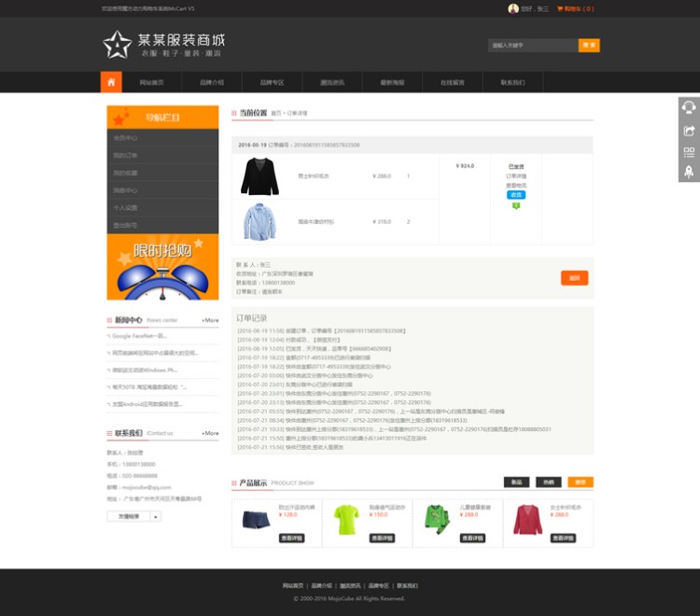Image resolution: width=700 pixels, height=616 pixels.
Task: Click the footer 品牌专区 link
Action: point(379,585)
